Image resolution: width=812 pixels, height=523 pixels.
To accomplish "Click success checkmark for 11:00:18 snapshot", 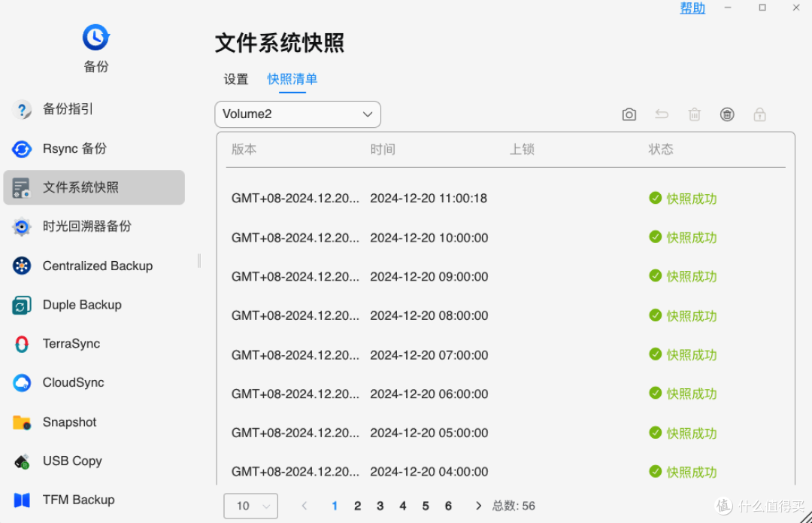I will click(655, 198).
